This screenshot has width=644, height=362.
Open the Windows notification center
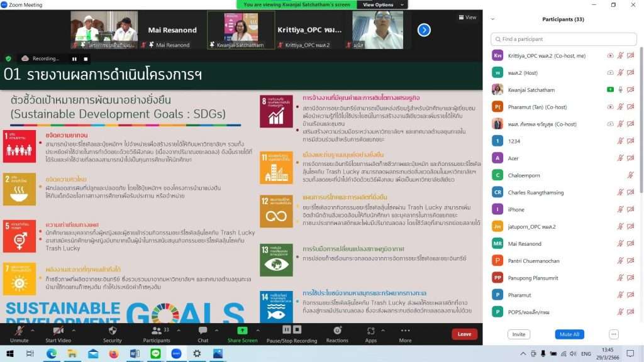(630, 354)
